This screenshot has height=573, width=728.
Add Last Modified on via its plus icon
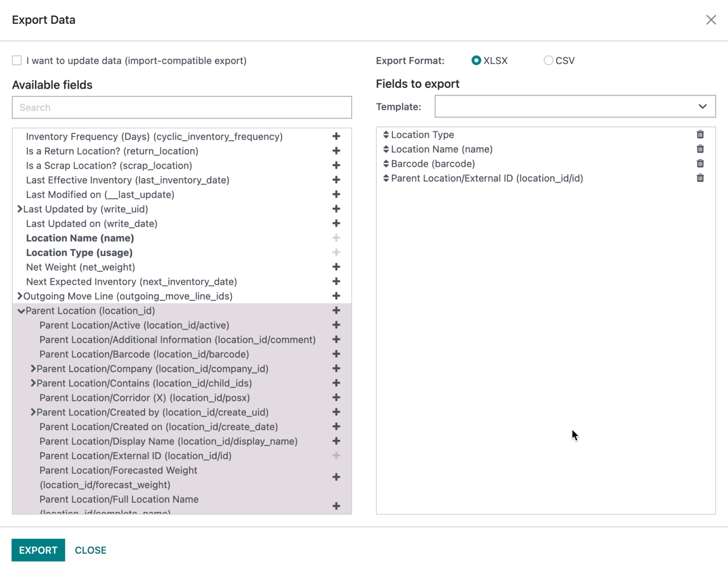[x=336, y=194]
